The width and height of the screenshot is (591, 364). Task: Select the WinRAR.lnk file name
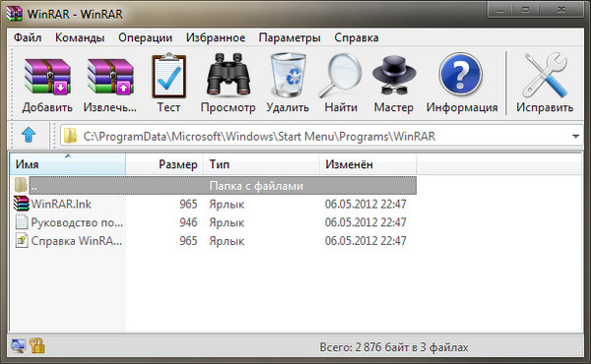tap(61, 204)
